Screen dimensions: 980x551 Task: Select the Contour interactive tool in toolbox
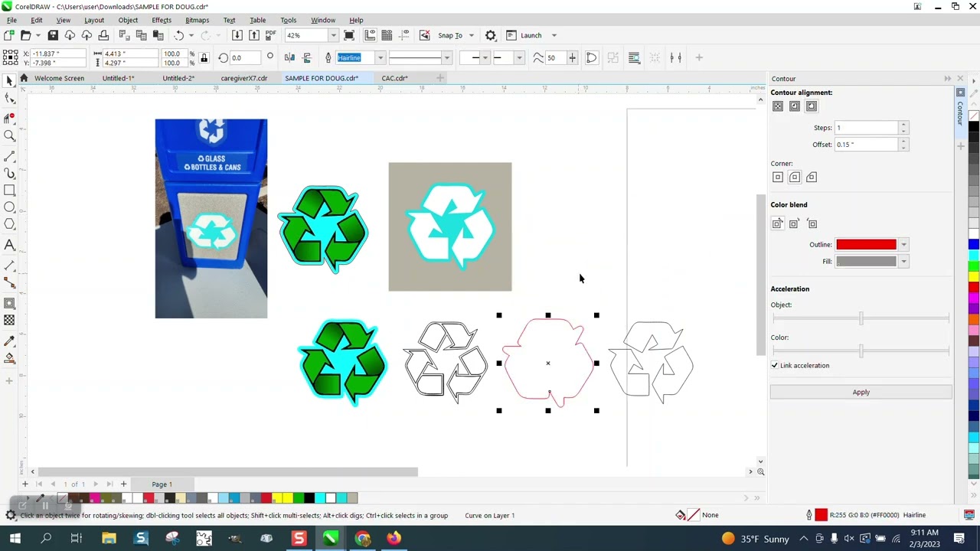[x=9, y=303]
